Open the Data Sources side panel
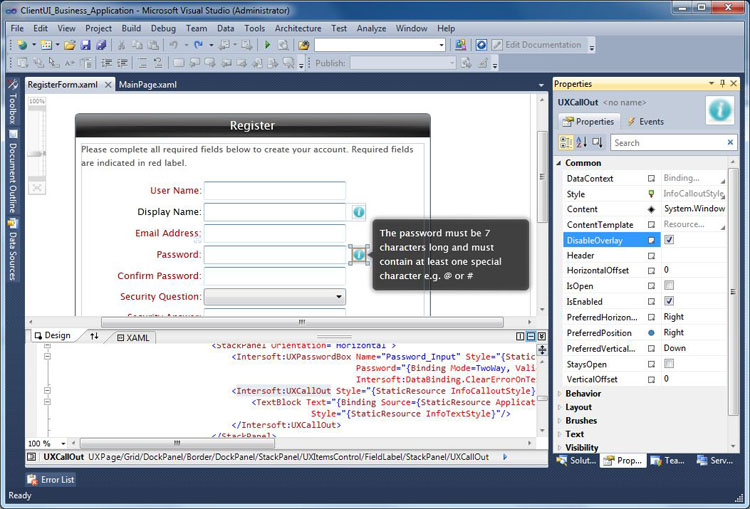 (x=13, y=249)
